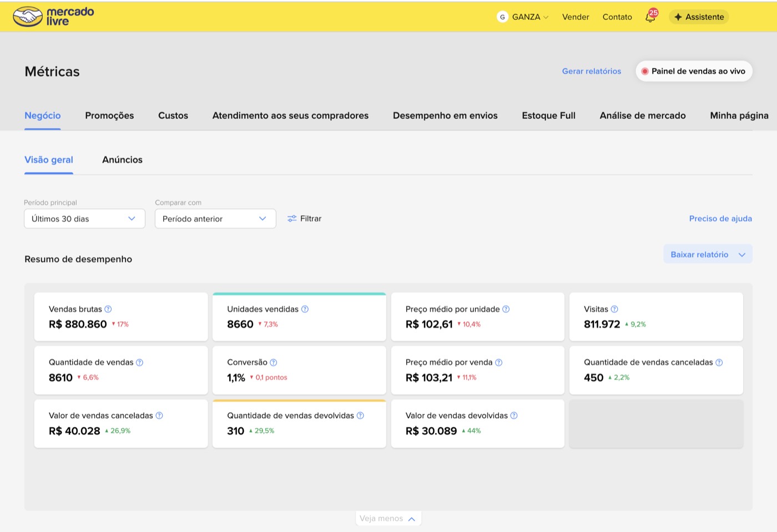
Task: Switch to the Custos tab
Action: coord(173,115)
